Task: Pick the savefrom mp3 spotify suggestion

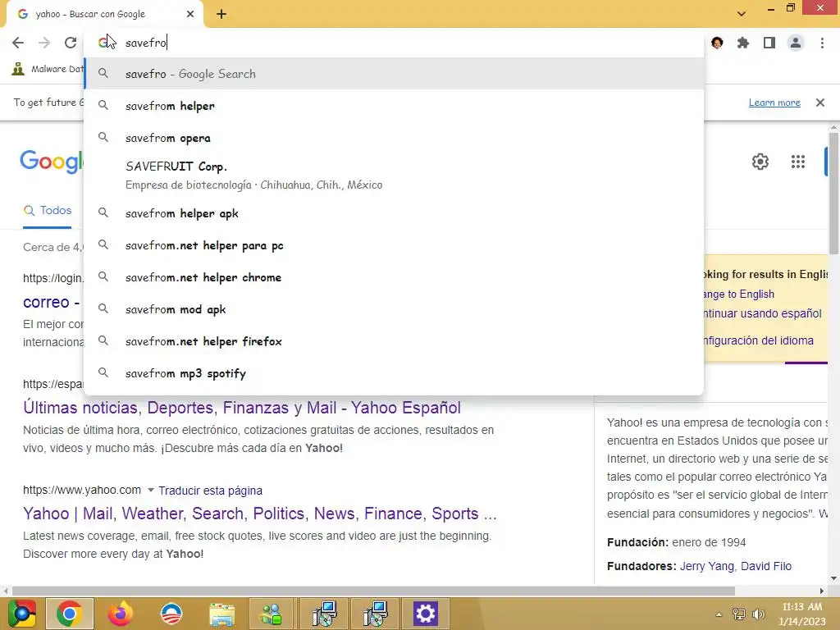Action: click(394, 373)
